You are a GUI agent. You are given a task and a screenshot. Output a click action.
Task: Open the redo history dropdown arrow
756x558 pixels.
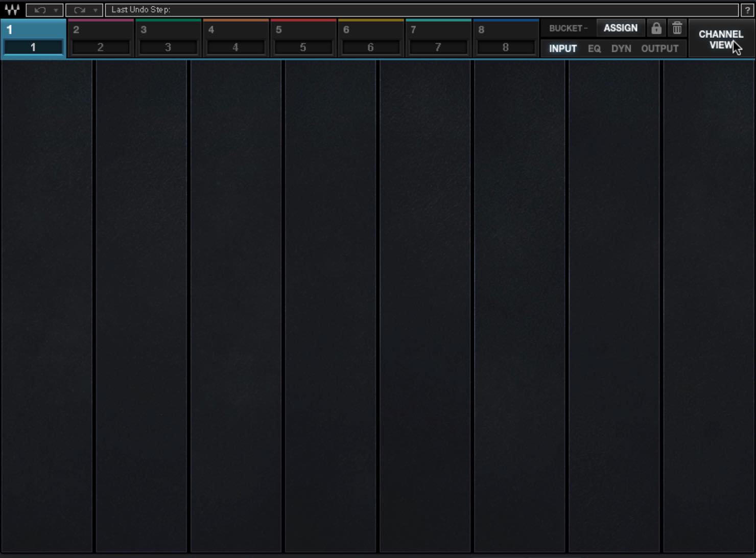96,10
